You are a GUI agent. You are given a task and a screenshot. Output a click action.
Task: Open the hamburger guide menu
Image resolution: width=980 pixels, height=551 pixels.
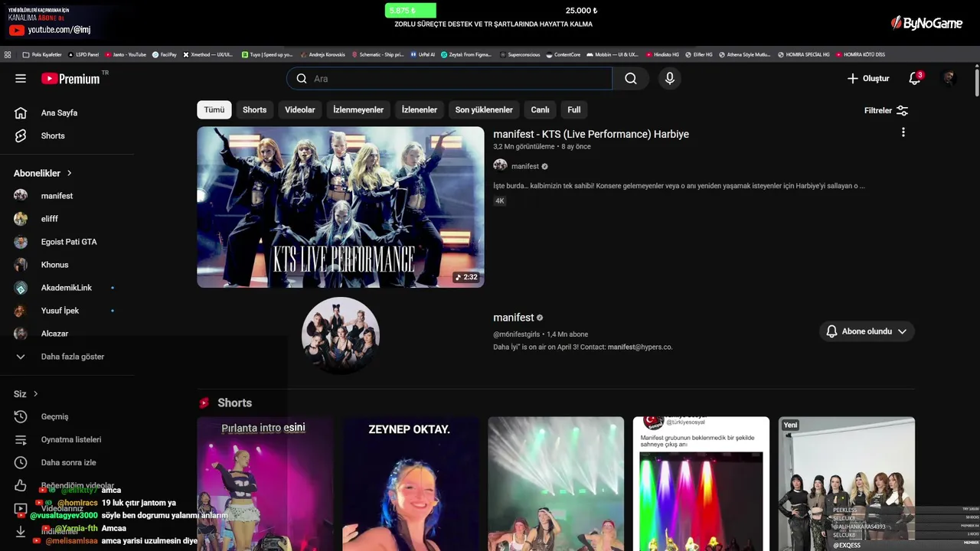(x=21, y=79)
